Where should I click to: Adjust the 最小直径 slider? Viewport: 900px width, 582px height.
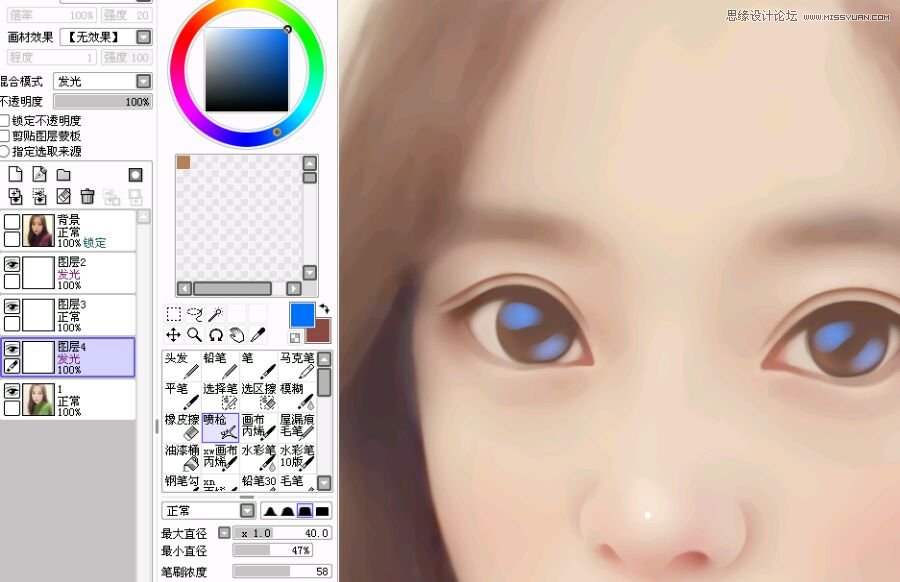coord(273,550)
